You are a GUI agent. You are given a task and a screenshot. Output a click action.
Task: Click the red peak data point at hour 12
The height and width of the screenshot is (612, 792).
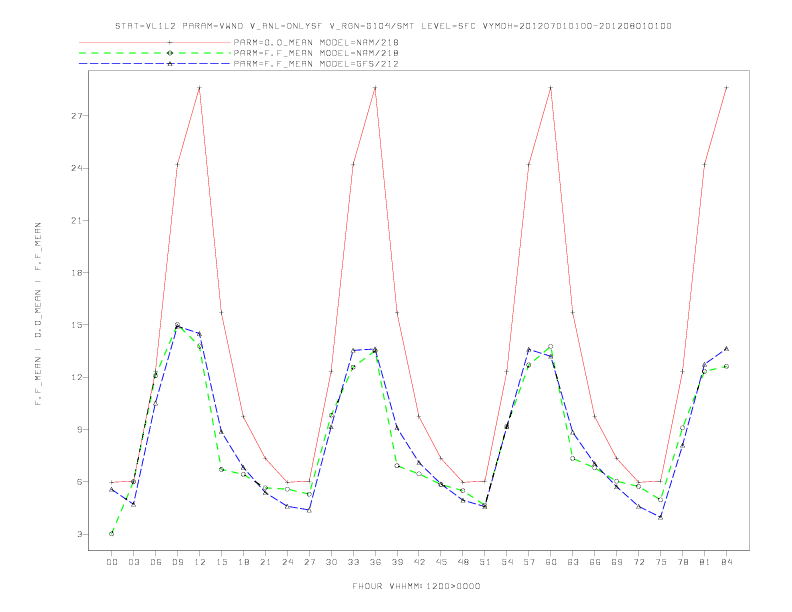(x=200, y=88)
